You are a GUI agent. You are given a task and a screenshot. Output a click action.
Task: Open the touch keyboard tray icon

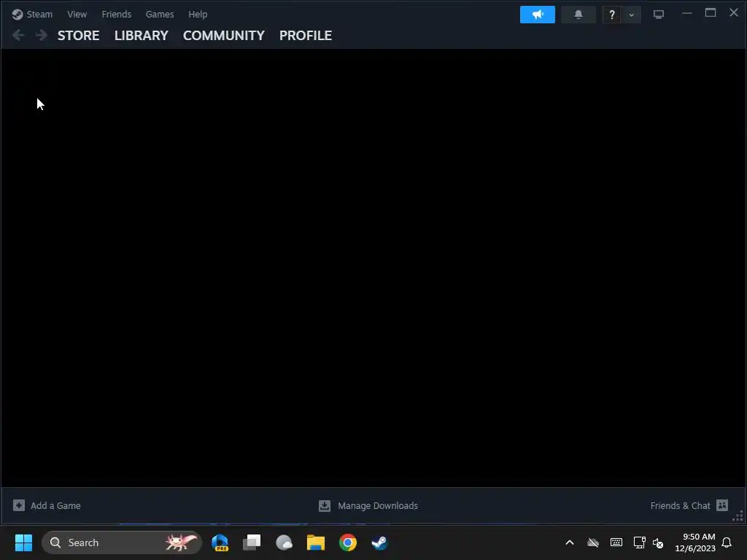(x=616, y=542)
